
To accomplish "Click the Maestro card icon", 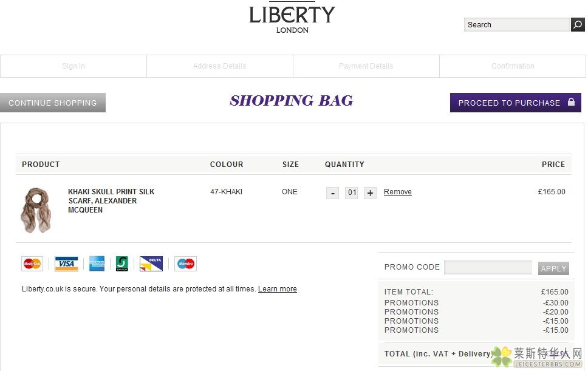I will (x=186, y=264).
